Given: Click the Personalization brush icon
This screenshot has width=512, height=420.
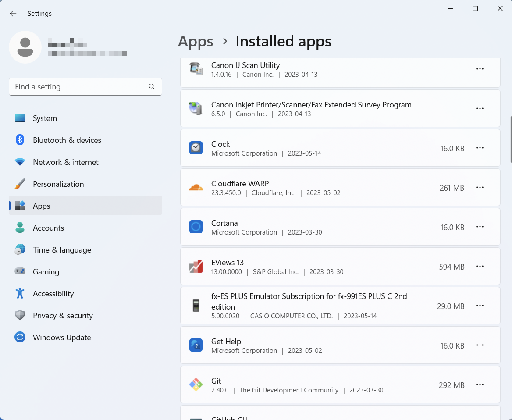Looking at the screenshot, I should tap(20, 184).
